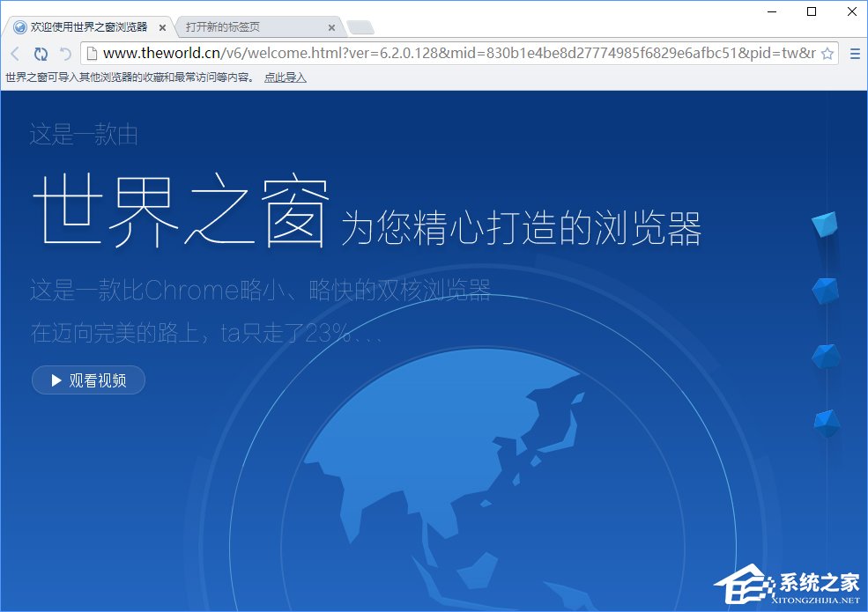The height and width of the screenshot is (612, 868).
Task: Close the 打开新的标签页 tab
Action: [x=331, y=26]
